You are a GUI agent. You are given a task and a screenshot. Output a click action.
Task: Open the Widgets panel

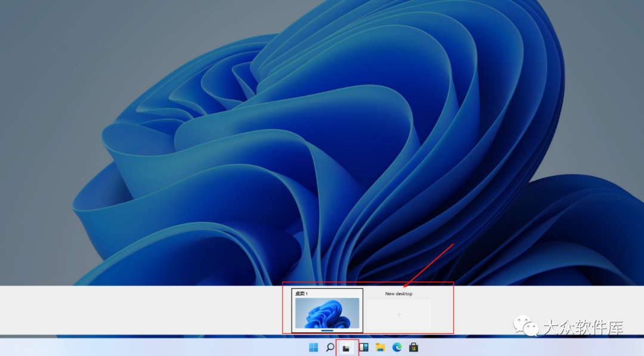click(x=364, y=346)
